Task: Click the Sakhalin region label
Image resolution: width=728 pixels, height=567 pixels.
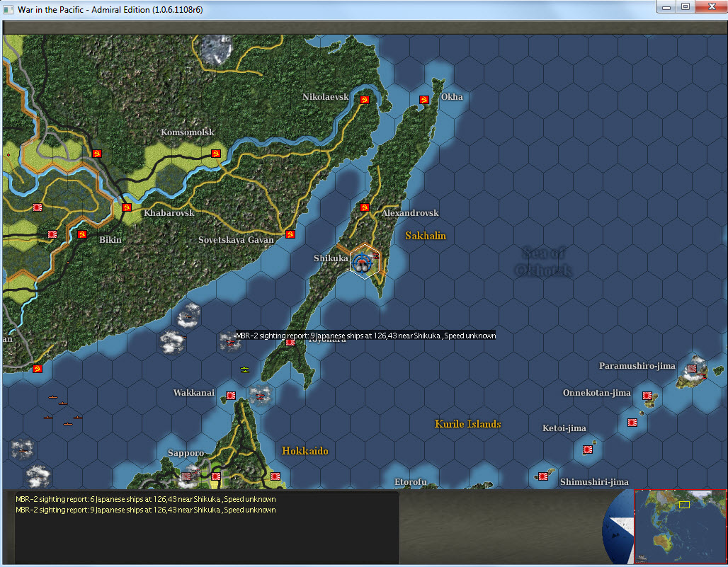Action: pyautogui.click(x=426, y=236)
